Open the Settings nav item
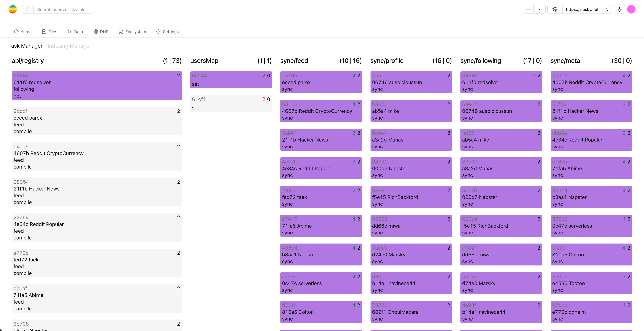 pos(168,31)
